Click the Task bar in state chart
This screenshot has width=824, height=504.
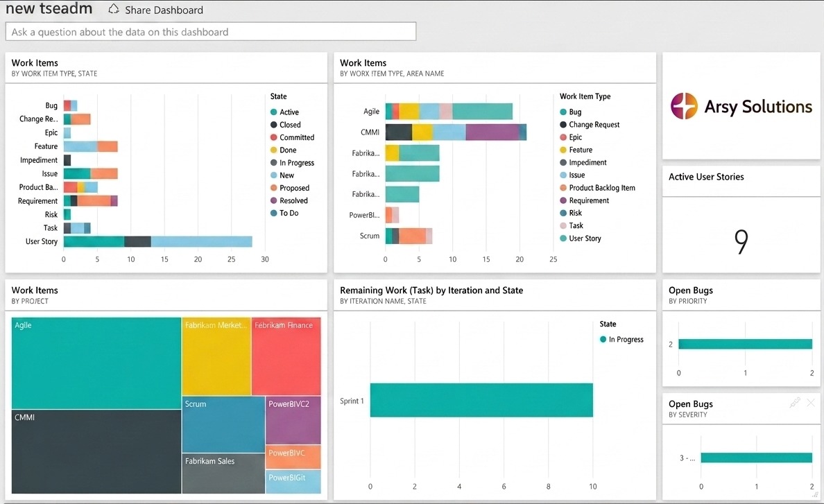(x=77, y=228)
